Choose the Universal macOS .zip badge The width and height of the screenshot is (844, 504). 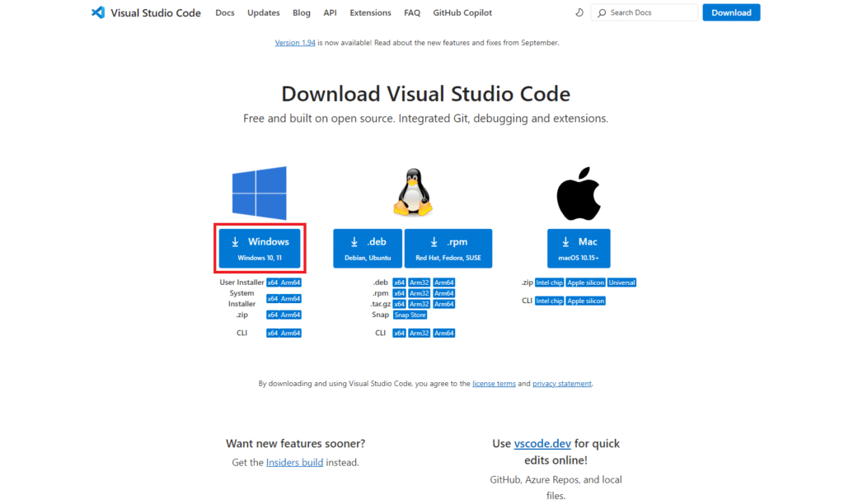pos(622,282)
